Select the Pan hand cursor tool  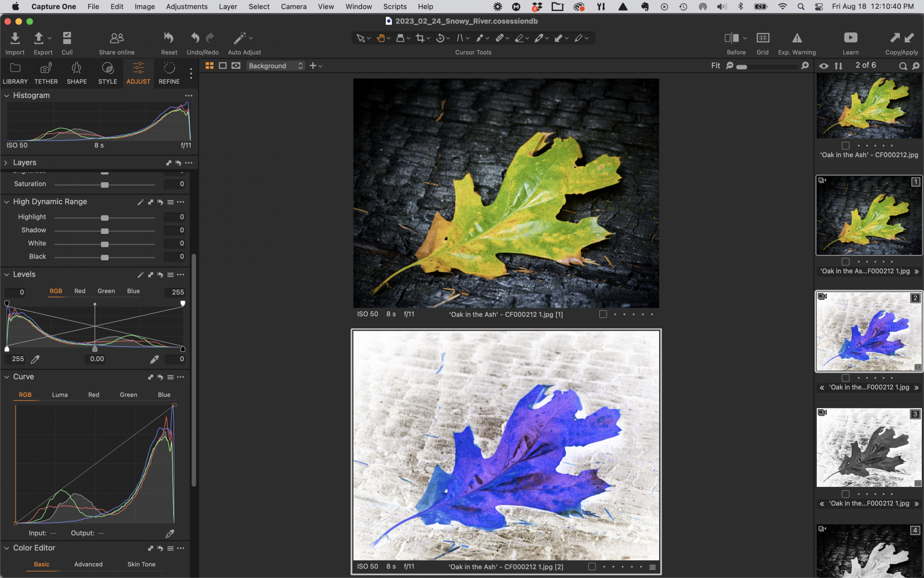(x=381, y=38)
